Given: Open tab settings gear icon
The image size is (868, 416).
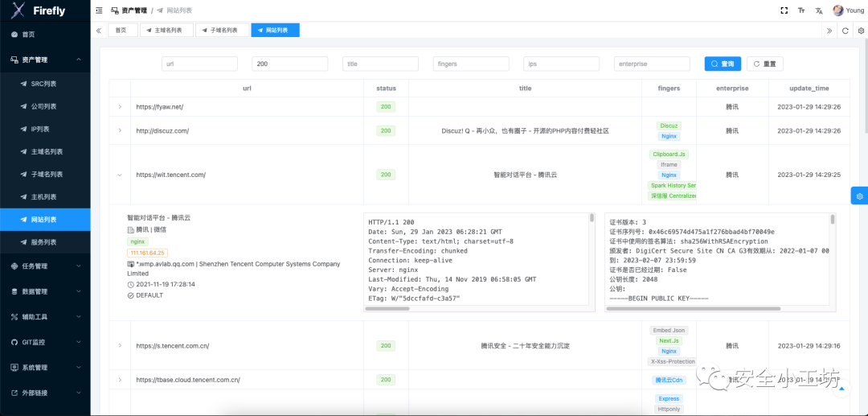Looking at the screenshot, I should (861, 31).
